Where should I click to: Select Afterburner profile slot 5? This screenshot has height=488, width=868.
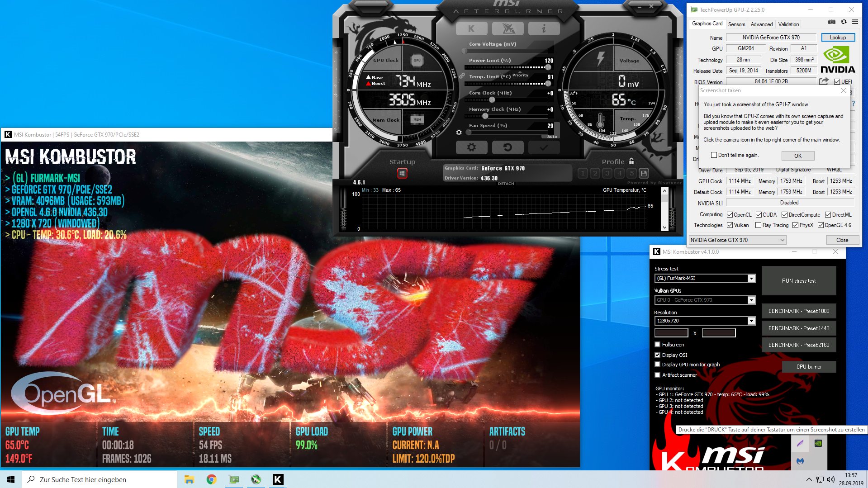(631, 173)
